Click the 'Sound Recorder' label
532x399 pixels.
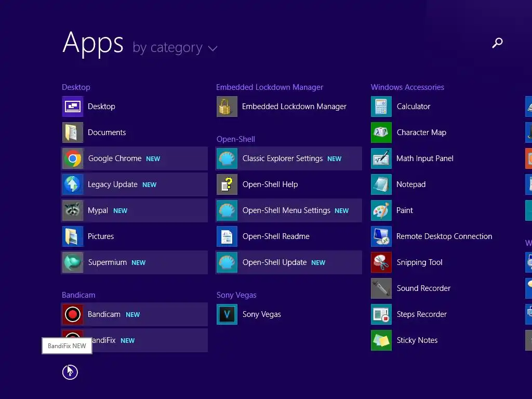tap(423, 288)
